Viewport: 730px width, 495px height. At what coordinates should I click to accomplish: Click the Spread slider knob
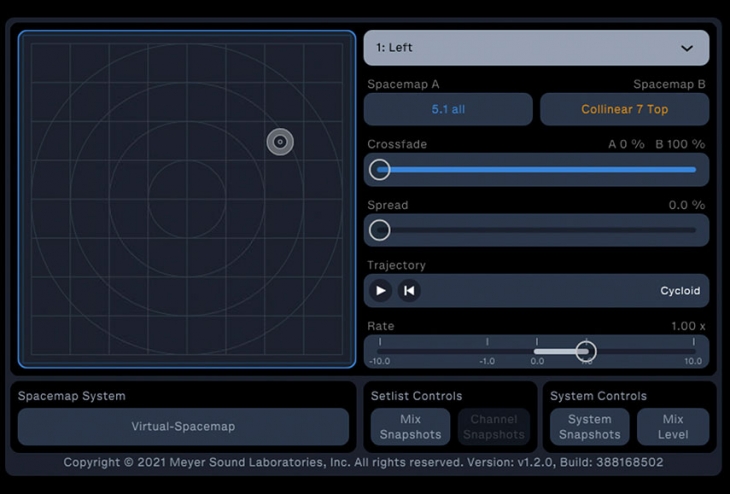point(380,230)
